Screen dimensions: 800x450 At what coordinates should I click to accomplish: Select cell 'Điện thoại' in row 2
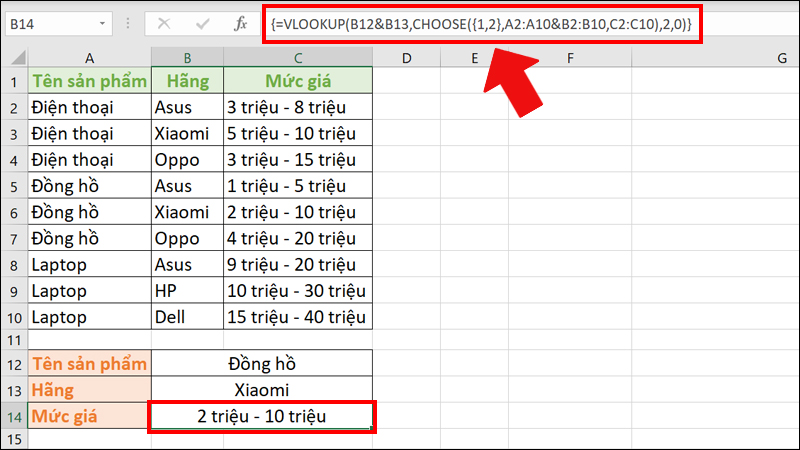click(89, 107)
